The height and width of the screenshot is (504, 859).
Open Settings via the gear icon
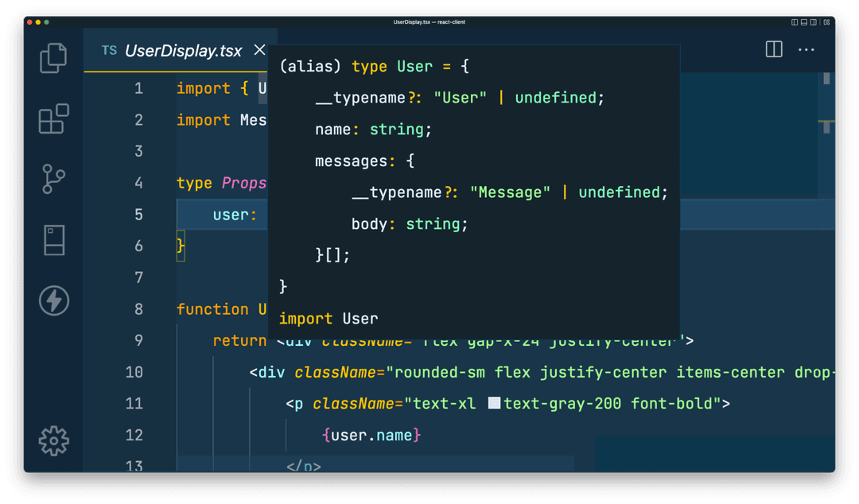(x=53, y=441)
